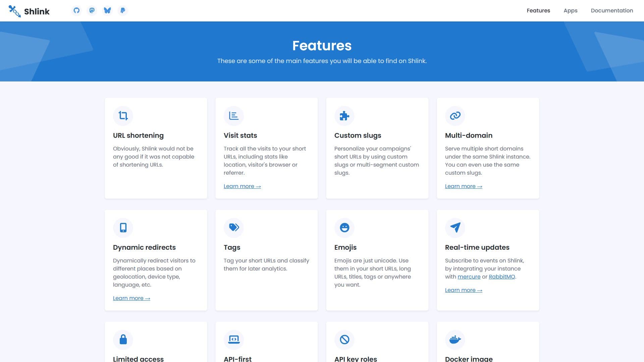This screenshot has height=362, width=644.
Task: Click the Dynamic redirects phone icon
Action: click(x=123, y=228)
